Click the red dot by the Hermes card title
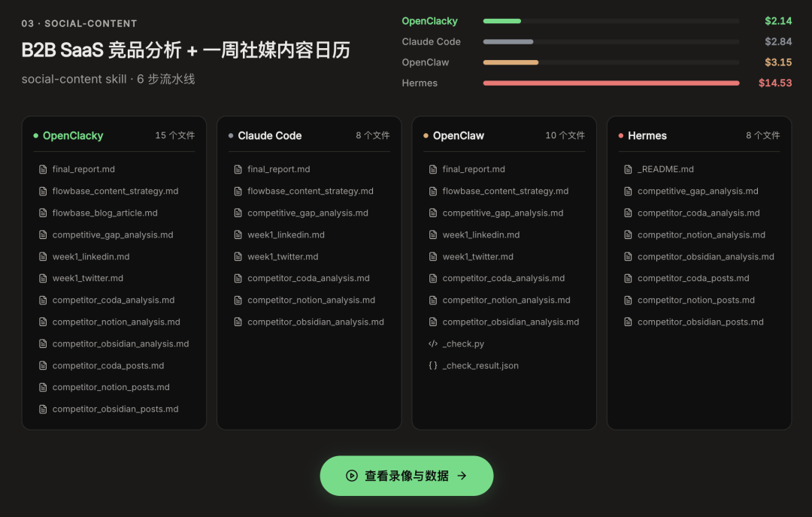The image size is (812, 517). tap(621, 135)
